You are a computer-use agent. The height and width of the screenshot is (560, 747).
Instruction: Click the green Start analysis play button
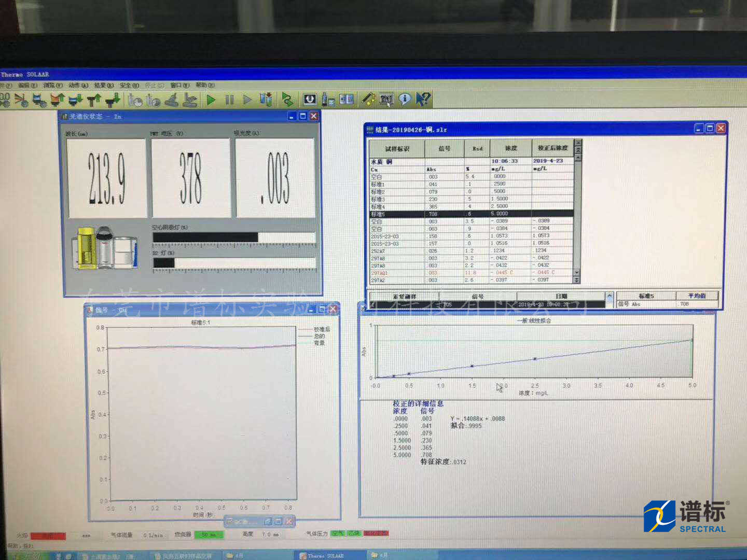[x=211, y=99]
